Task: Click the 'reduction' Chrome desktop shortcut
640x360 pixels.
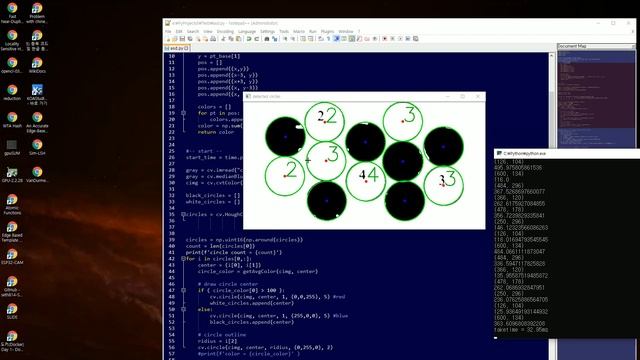Action: coord(12,93)
